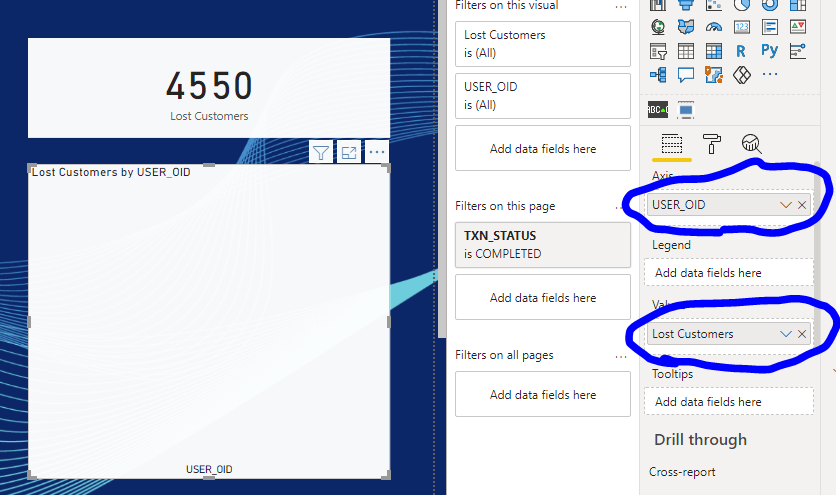Switch to the Analytics magnifier tab

click(x=752, y=144)
